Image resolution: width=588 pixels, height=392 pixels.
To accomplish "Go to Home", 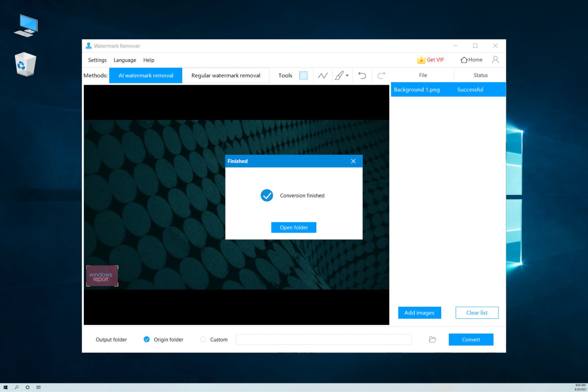I will pyautogui.click(x=471, y=60).
